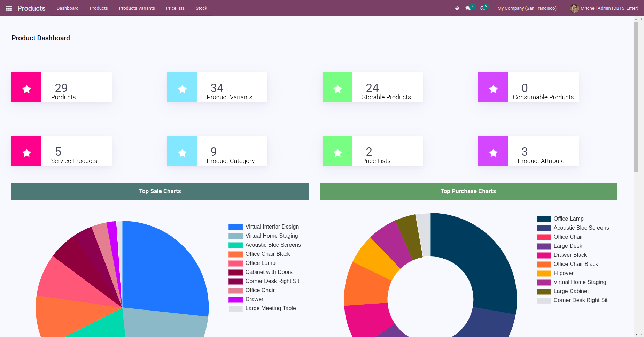Click star icon of Products card
The width and height of the screenshot is (644, 337).
pyautogui.click(x=26, y=89)
